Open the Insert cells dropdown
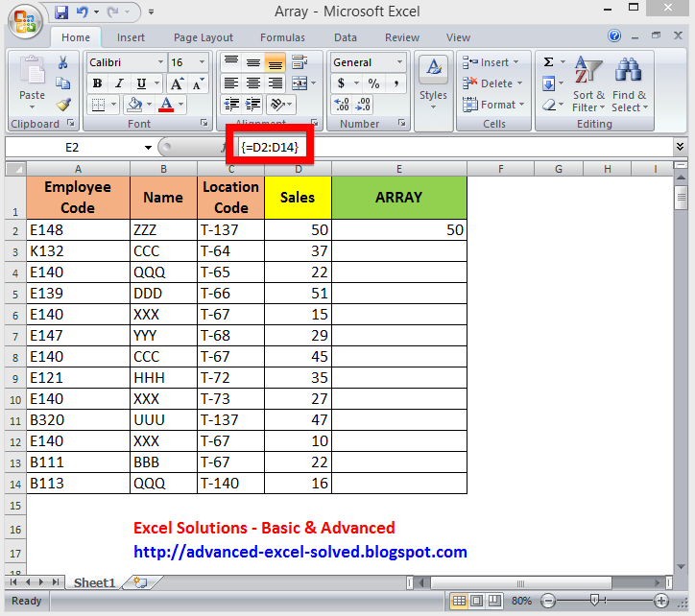The width and height of the screenshot is (695, 616). pos(491,62)
